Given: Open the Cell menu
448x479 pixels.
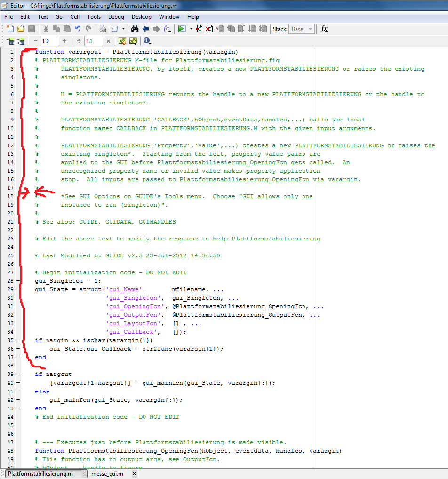Looking at the screenshot, I should (x=75, y=17).
